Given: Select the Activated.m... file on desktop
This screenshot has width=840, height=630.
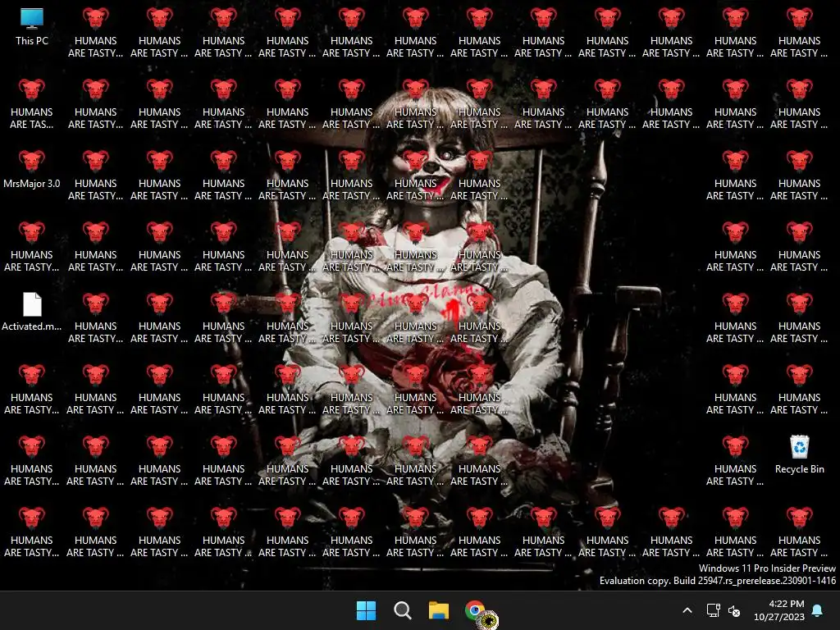Looking at the screenshot, I should (32, 313).
